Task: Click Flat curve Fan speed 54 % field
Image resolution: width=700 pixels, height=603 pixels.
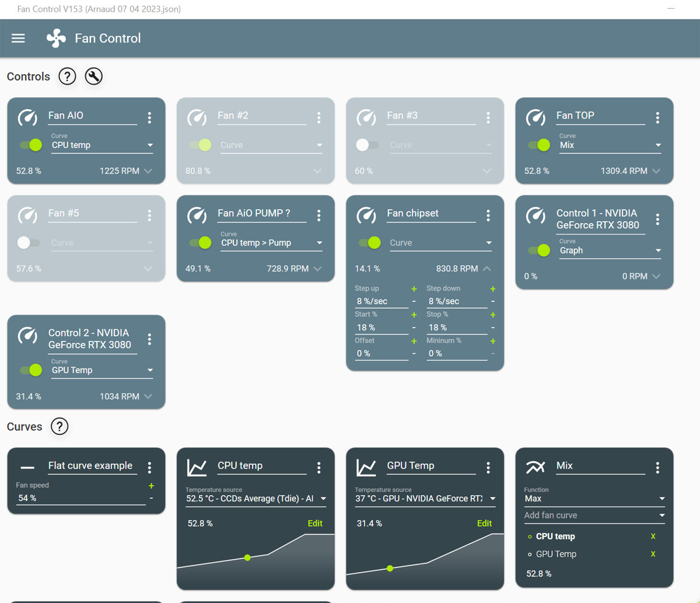Action: click(x=80, y=499)
